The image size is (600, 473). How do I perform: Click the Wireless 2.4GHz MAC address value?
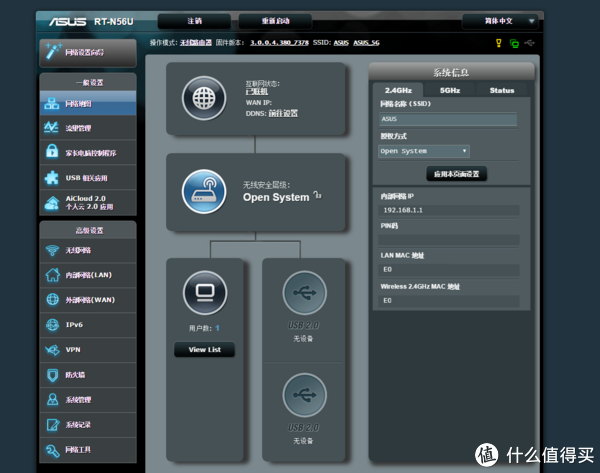click(x=449, y=301)
